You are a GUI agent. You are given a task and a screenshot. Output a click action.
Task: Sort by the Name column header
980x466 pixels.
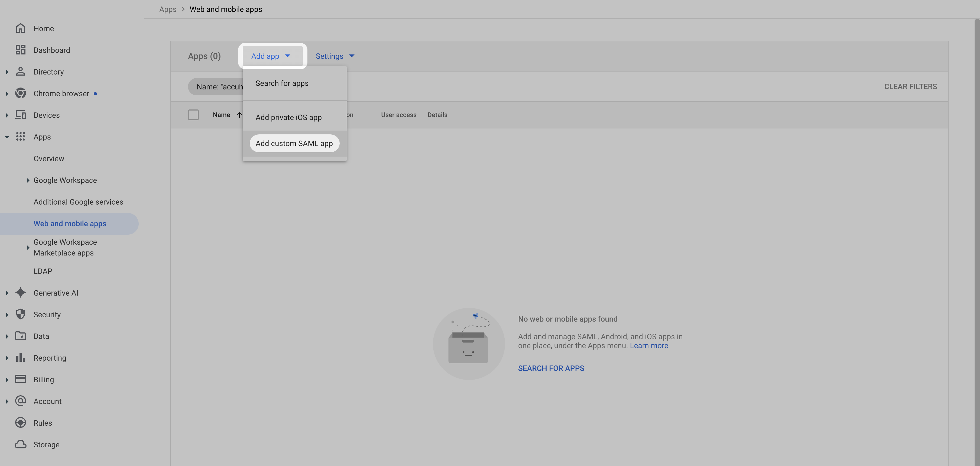[x=221, y=115]
